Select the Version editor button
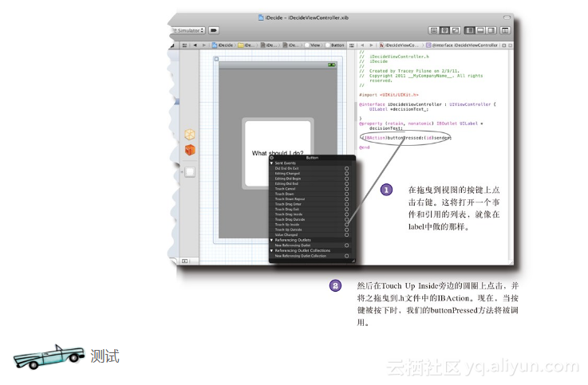 pos(456,30)
